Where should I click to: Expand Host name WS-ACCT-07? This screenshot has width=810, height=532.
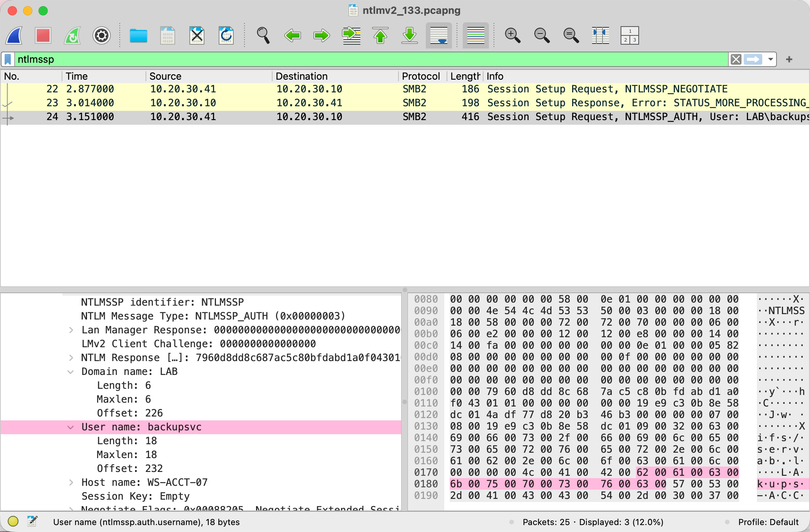[x=71, y=483]
